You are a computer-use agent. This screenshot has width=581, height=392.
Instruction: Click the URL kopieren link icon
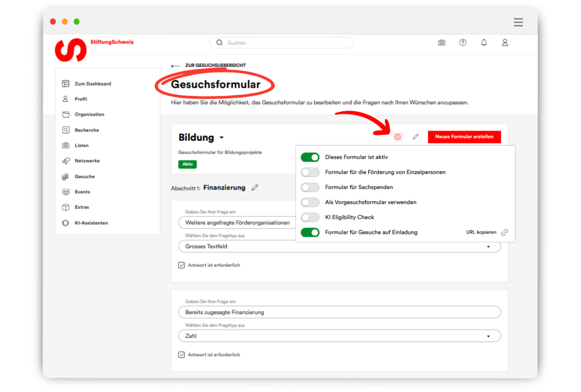coord(504,232)
